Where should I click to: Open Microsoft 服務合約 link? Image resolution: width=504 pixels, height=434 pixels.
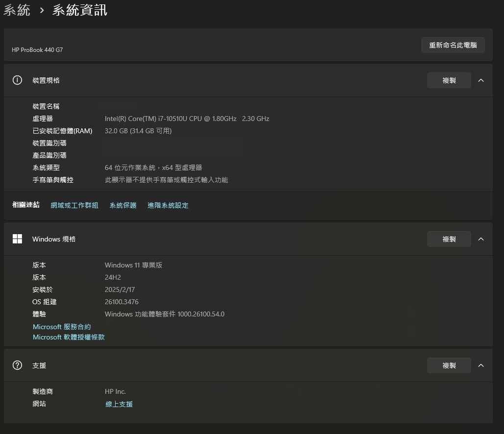pyautogui.click(x=62, y=327)
